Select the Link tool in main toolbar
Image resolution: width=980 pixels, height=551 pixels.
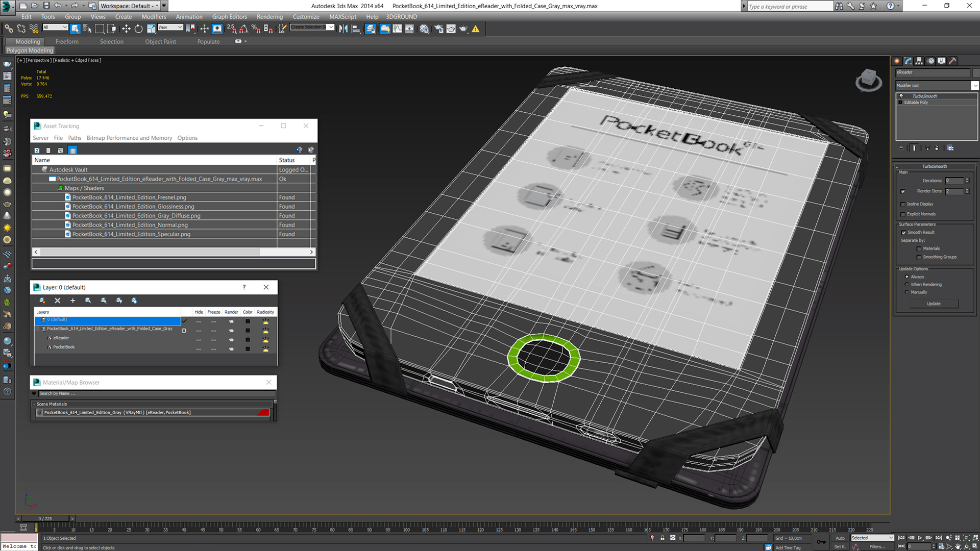[9, 29]
